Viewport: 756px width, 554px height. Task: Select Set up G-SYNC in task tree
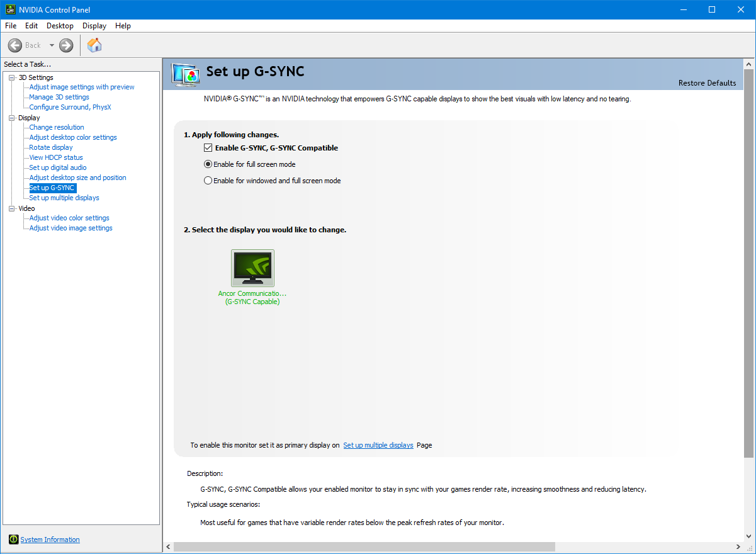point(52,188)
